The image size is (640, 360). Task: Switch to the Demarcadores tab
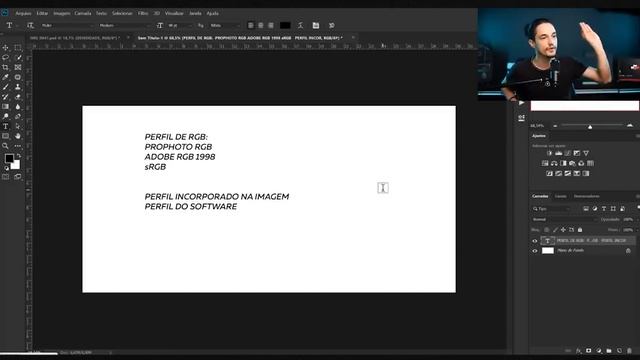(x=587, y=196)
